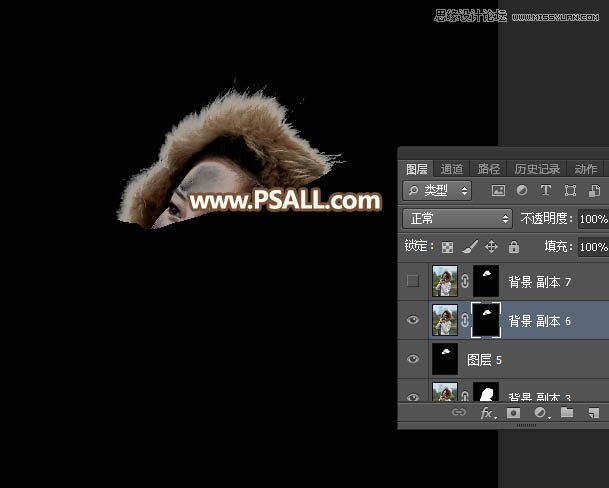Add a layer mask button
The image size is (609, 488).
513,413
